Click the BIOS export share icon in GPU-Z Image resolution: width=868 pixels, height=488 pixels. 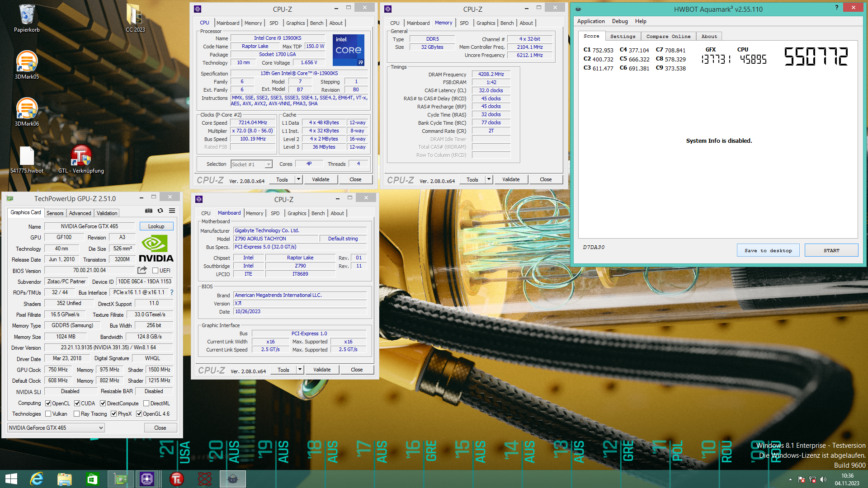click(x=142, y=270)
